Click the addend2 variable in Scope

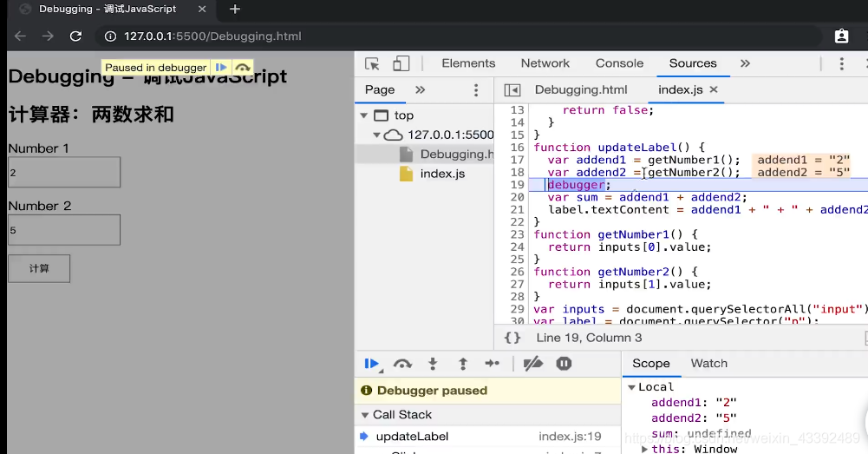click(693, 418)
